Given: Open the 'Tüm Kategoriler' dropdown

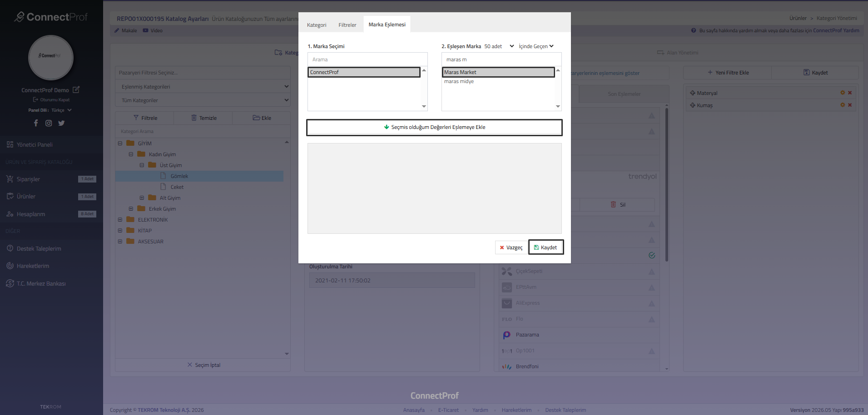Looking at the screenshot, I should [203, 100].
